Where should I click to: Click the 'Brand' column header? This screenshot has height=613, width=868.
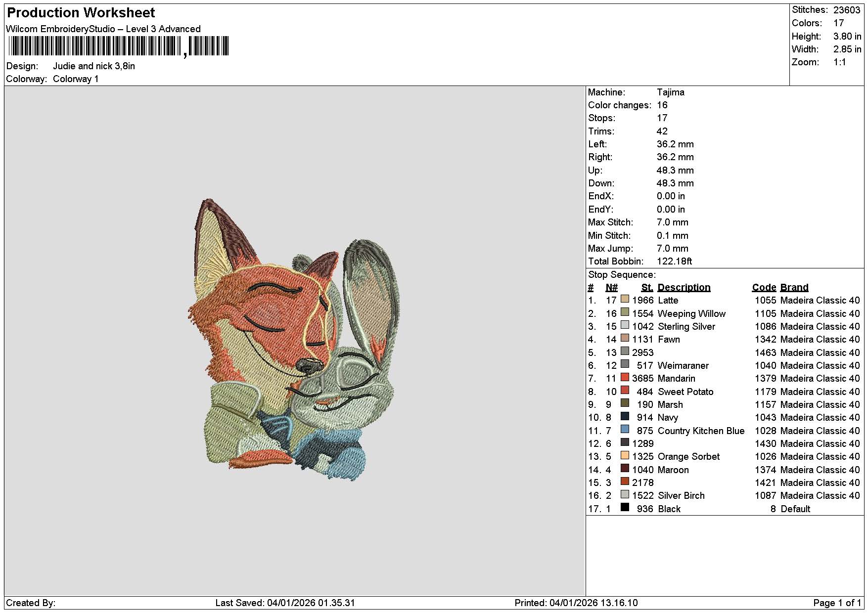click(794, 287)
